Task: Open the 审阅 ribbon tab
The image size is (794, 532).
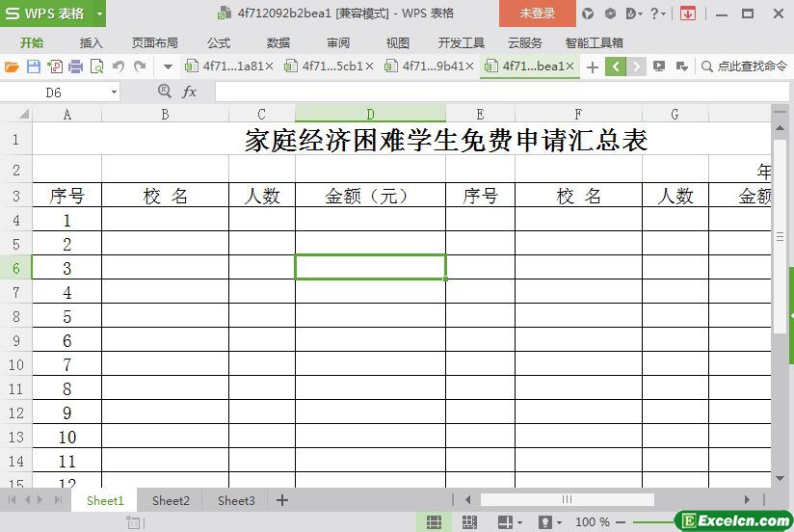Action: click(x=338, y=43)
